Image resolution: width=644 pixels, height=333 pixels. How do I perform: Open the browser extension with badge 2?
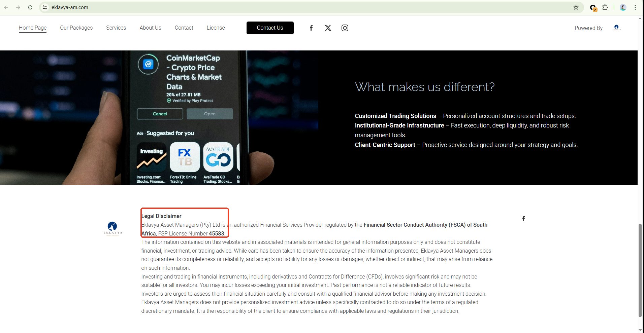click(593, 8)
